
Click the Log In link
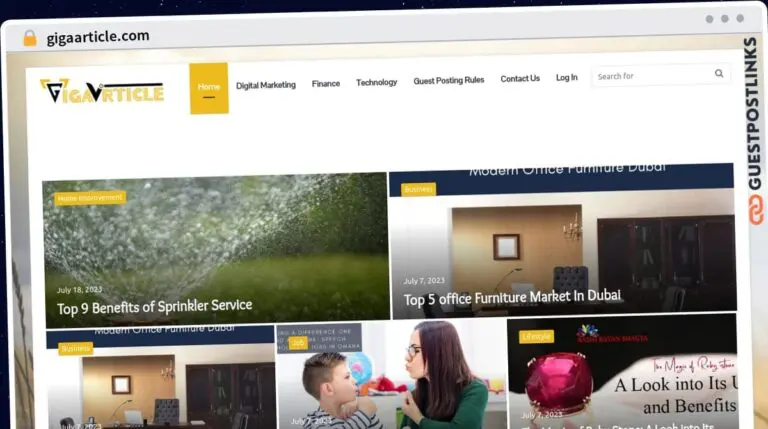pos(567,77)
